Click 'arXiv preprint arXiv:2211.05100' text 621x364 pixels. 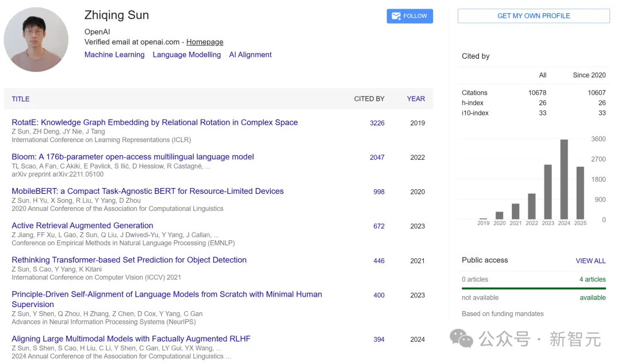click(x=57, y=174)
